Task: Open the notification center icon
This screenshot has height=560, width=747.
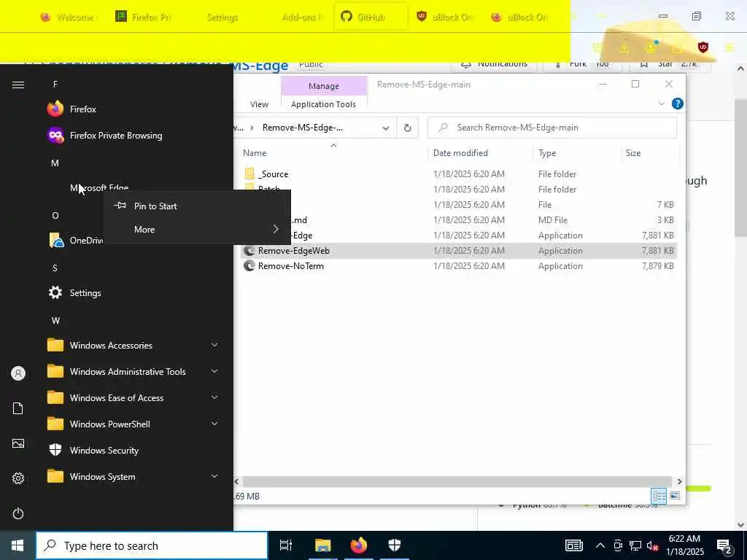Action: 724,546
